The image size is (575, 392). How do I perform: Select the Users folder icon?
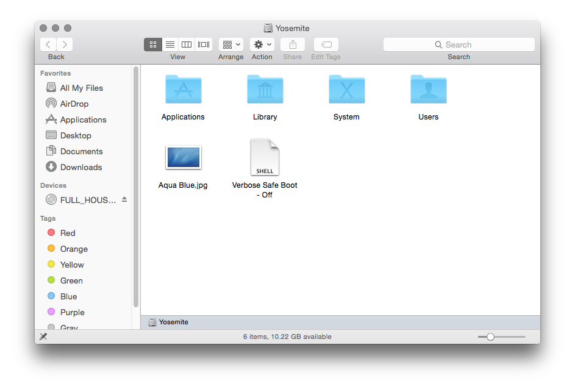pyautogui.click(x=429, y=90)
